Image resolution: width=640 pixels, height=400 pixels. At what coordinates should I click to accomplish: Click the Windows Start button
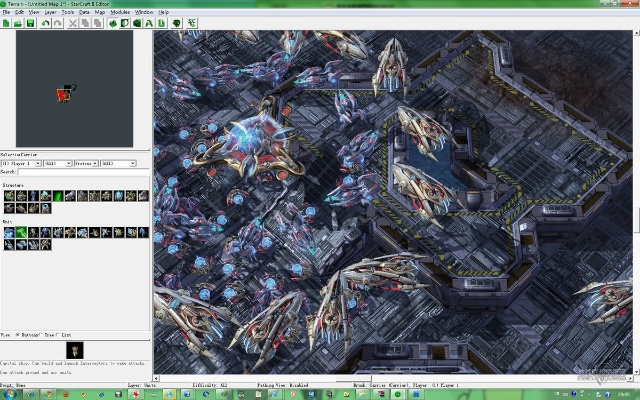(8, 393)
